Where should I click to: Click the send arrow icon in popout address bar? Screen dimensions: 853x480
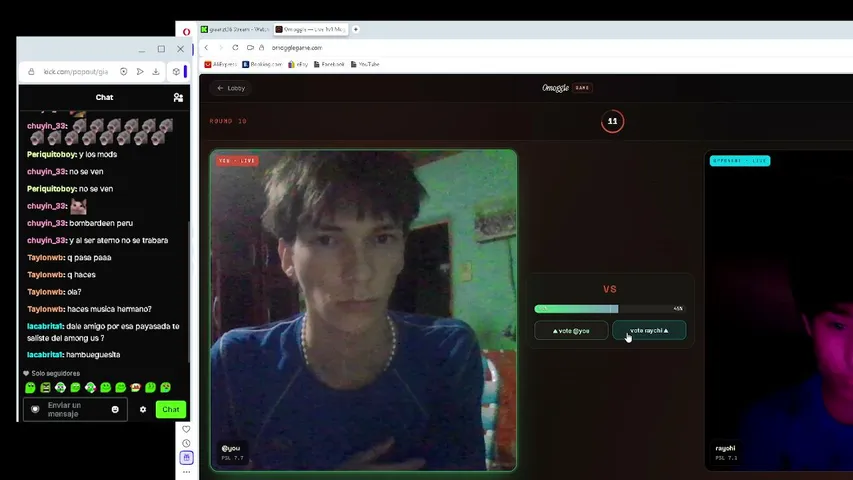point(140,72)
